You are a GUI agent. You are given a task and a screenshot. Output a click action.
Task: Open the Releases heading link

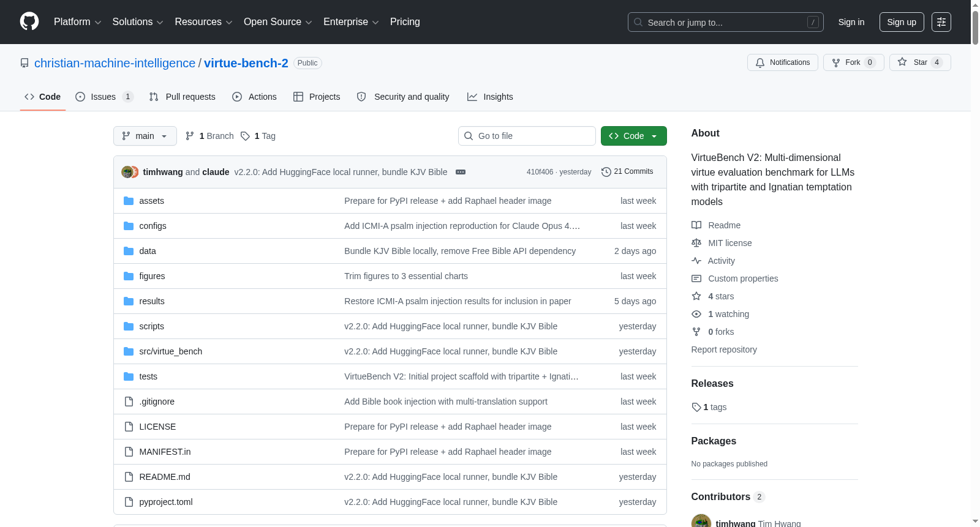click(712, 384)
